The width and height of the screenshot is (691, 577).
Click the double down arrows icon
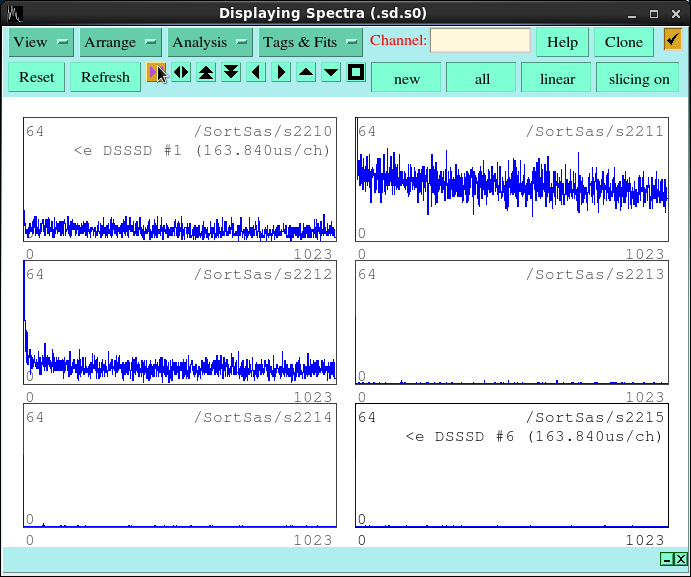[x=231, y=72]
